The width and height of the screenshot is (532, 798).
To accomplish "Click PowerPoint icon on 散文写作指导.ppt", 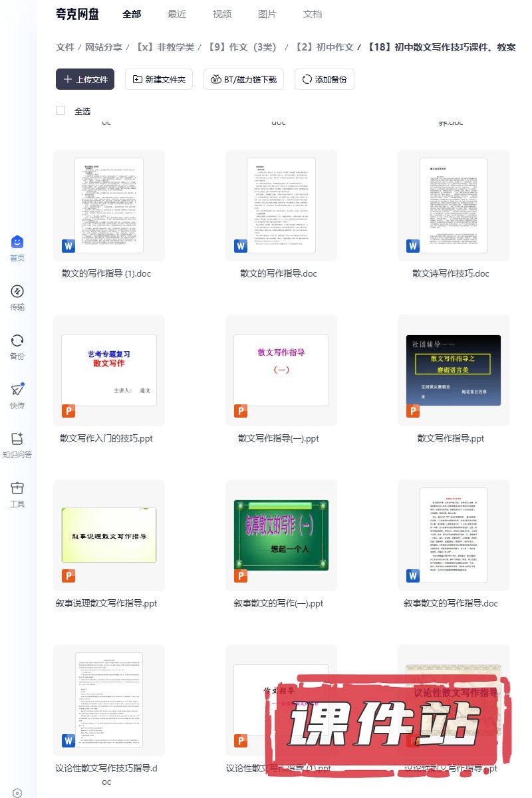I will pyautogui.click(x=413, y=411).
